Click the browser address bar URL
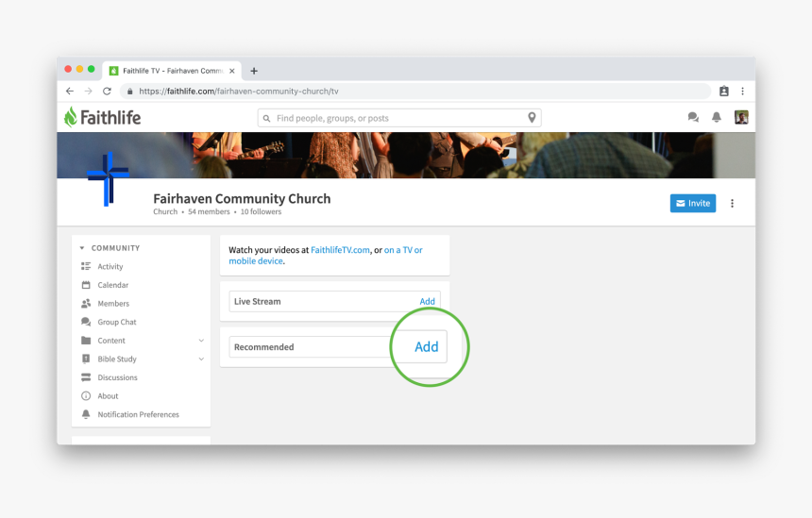The width and height of the screenshot is (812, 518). [239, 92]
